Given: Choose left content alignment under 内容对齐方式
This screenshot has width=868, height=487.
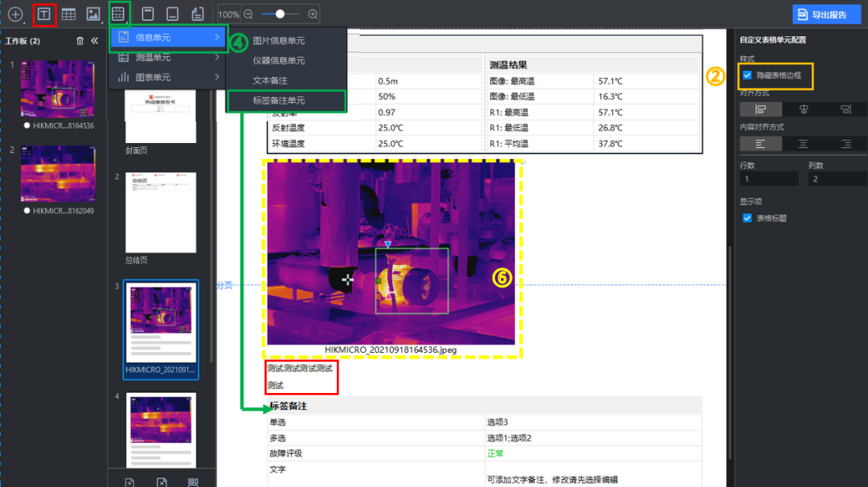Looking at the screenshot, I should click(760, 144).
